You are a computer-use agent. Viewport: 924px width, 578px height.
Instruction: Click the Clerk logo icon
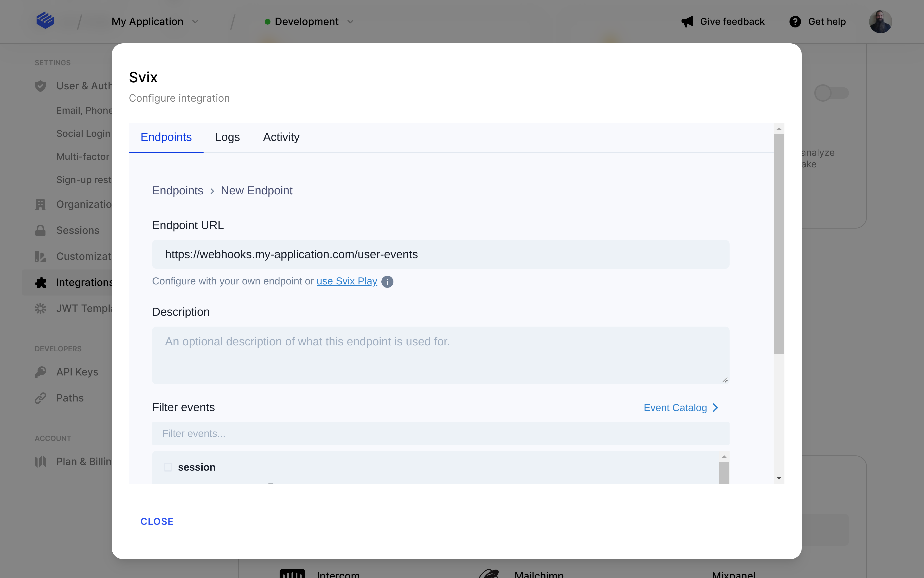tap(45, 20)
